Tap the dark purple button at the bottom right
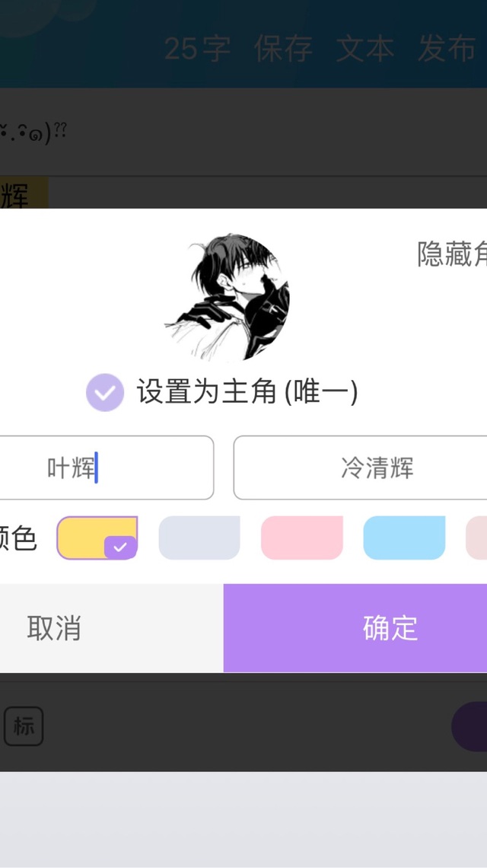This screenshot has width=487, height=868. click(469, 726)
